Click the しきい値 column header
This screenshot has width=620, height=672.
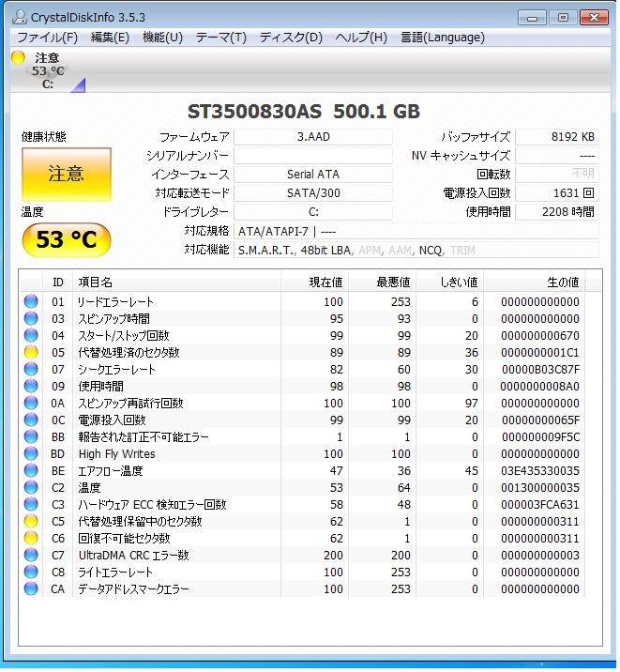pos(449,282)
